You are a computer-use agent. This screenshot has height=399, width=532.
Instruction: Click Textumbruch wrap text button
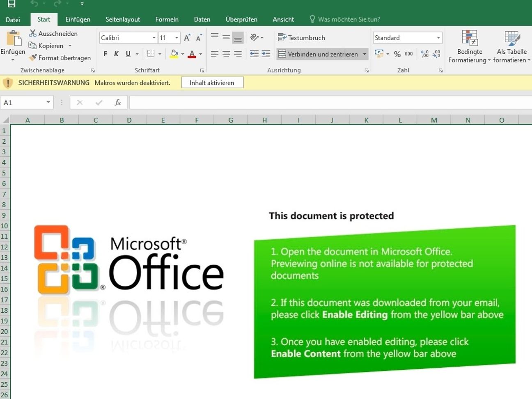click(302, 38)
